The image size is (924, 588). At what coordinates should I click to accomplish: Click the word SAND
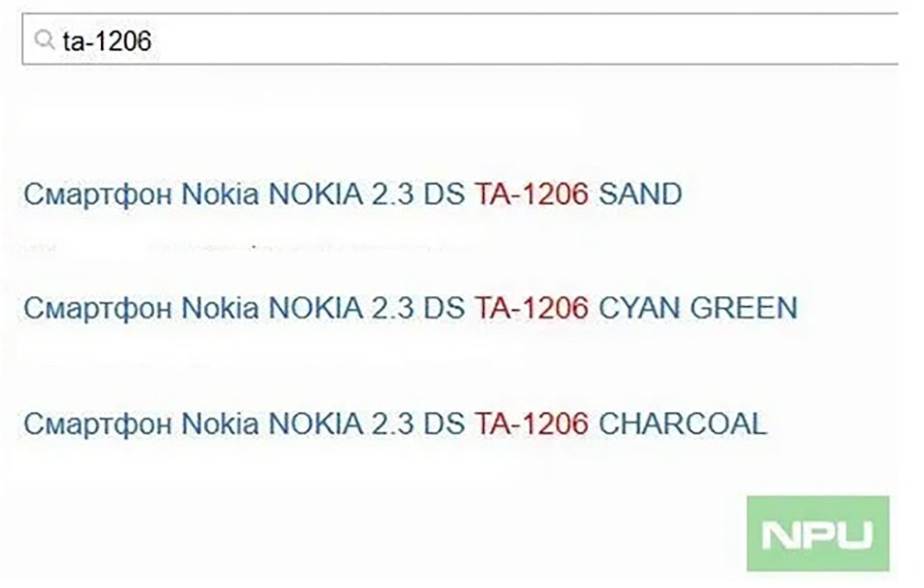[641, 194]
